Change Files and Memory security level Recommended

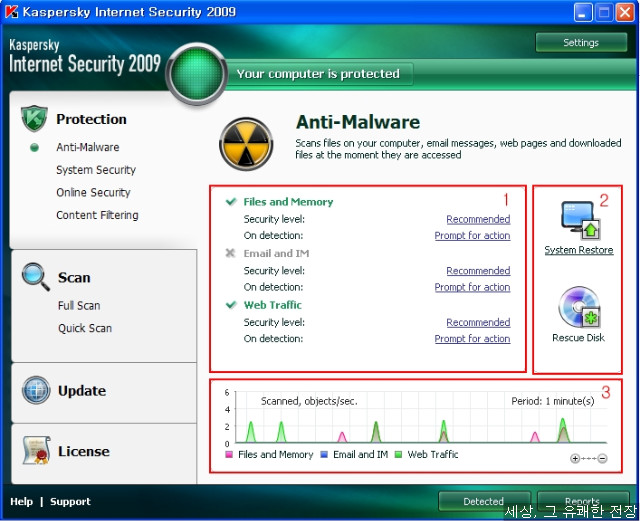[478, 219]
